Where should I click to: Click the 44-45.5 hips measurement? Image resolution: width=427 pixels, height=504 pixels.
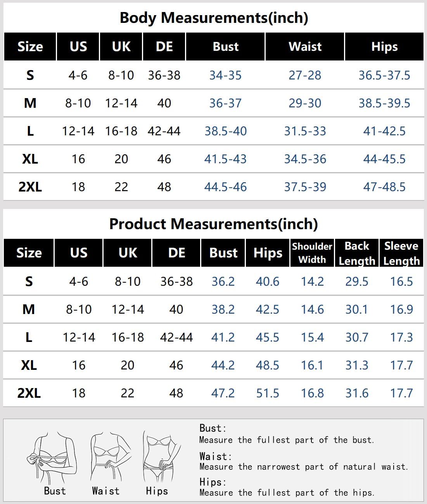pyautogui.click(x=384, y=159)
